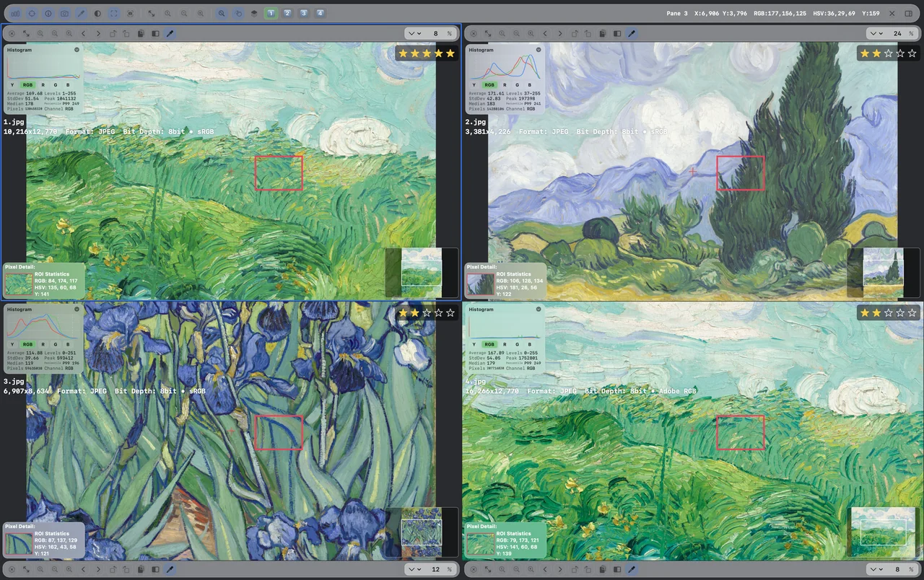The width and height of the screenshot is (924, 580).
Task: Set 1.jpg rating to one star
Action: pyautogui.click(x=403, y=53)
